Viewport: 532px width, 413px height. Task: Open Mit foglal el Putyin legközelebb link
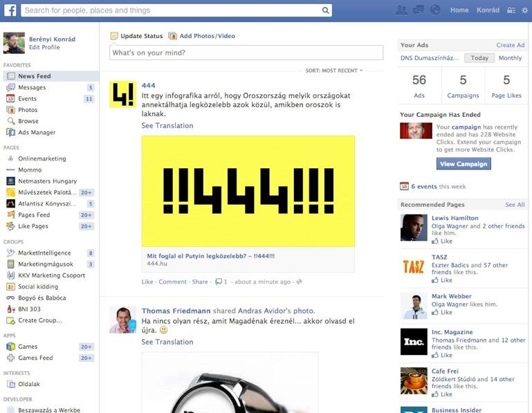click(211, 256)
